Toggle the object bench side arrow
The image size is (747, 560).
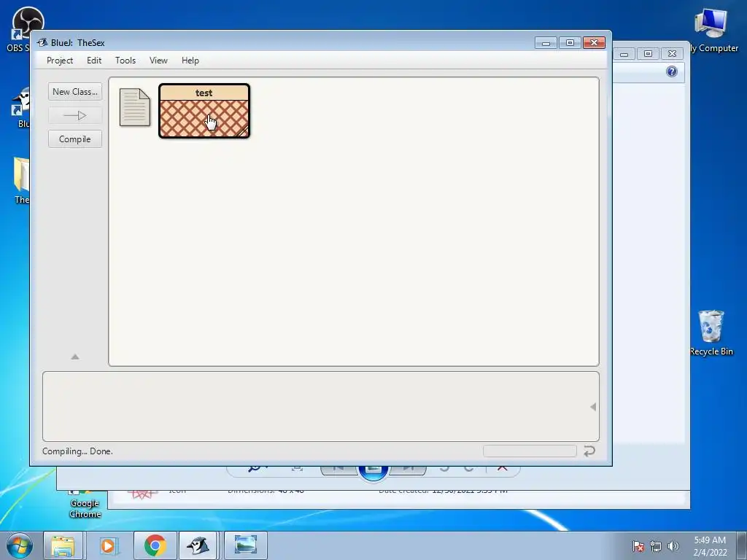click(592, 407)
